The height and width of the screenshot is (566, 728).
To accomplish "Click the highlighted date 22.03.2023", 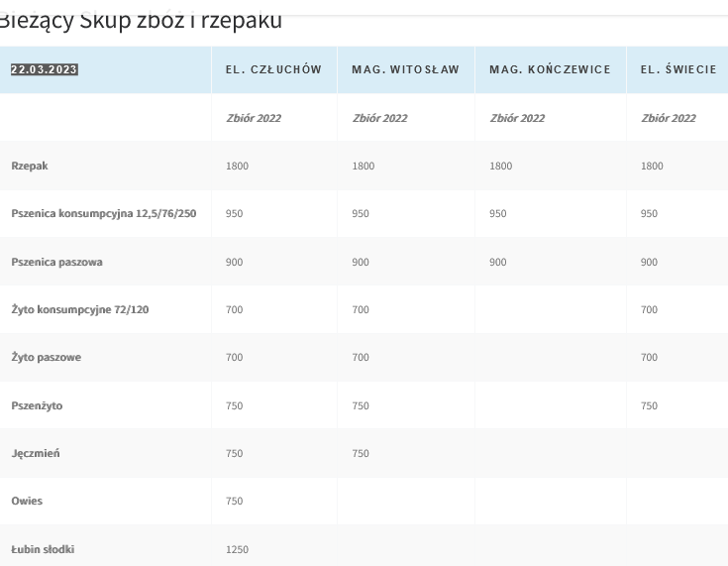I will pyautogui.click(x=45, y=69).
